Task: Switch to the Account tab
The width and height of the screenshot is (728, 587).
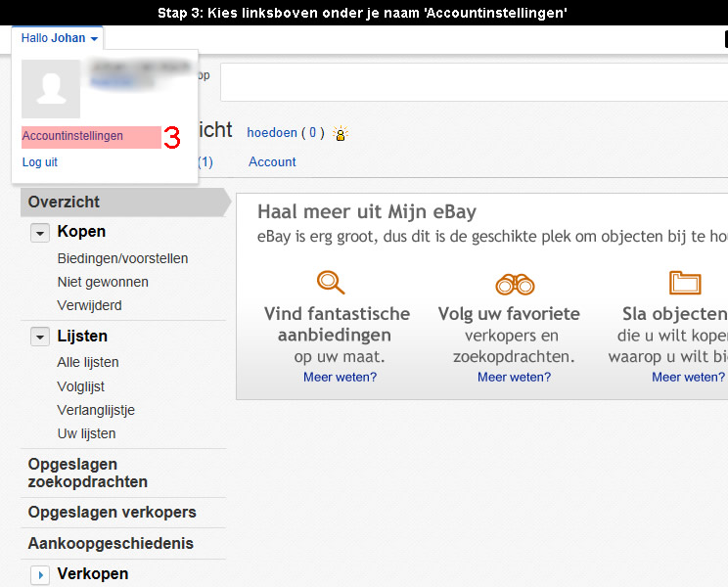Action: tap(272, 162)
